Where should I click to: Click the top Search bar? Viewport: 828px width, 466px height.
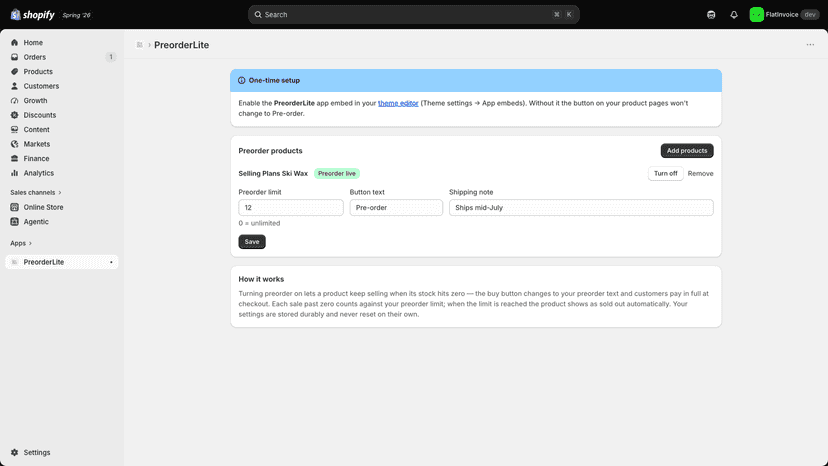pos(413,15)
